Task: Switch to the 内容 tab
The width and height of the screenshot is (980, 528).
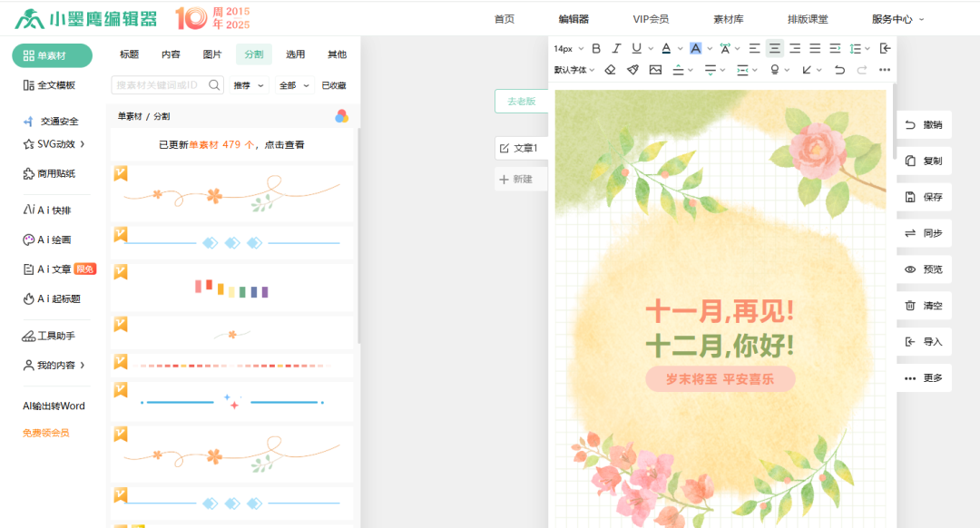Action: [x=171, y=54]
